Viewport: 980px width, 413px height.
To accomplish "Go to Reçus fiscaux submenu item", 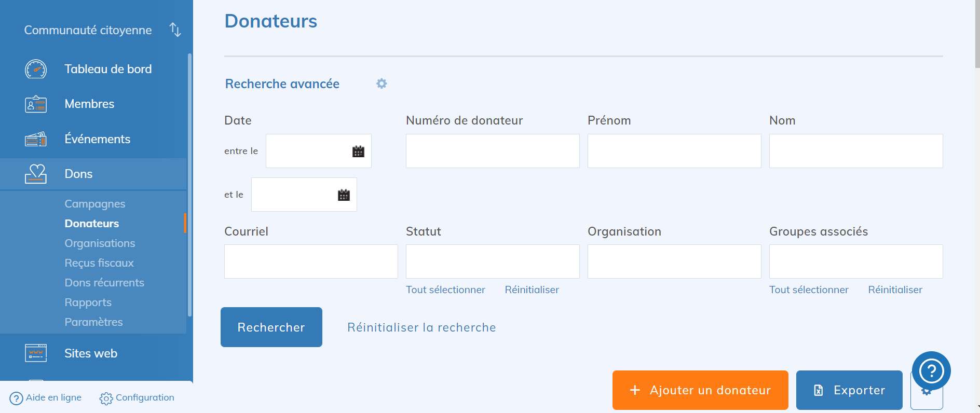I will [x=99, y=263].
